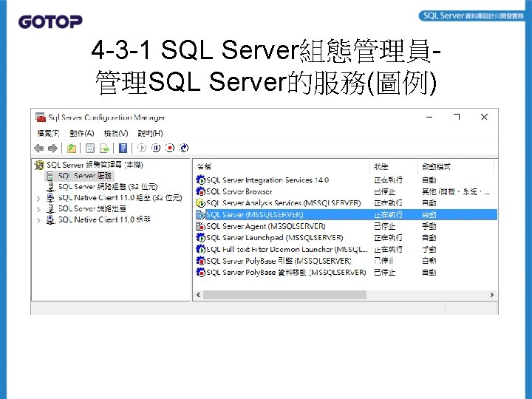532x399 pixels.
Task: Sort by the 啟動模式 column header
Action: coord(456,166)
